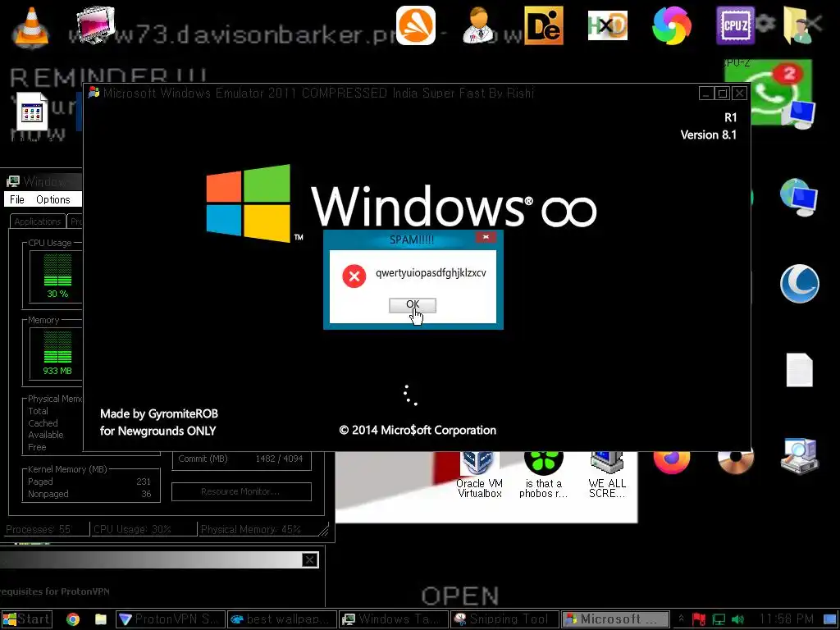Open the network tray icon
The image size is (840, 630).
[719, 620]
